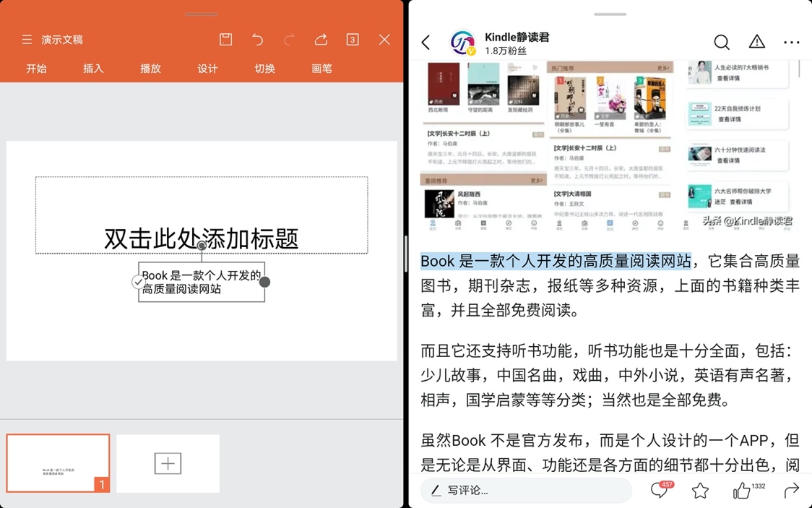Open the 画笔 tab
The width and height of the screenshot is (812, 508).
click(x=321, y=69)
